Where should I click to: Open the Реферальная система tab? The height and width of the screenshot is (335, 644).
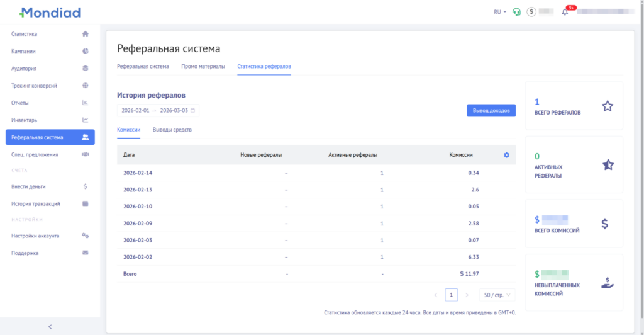pyautogui.click(x=143, y=66)
